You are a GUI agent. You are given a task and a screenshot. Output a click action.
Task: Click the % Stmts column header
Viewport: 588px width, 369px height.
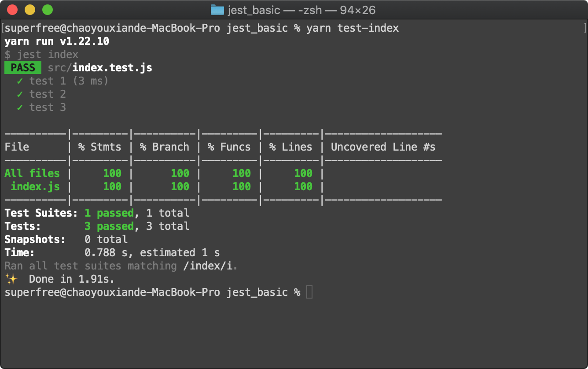click(99, 147)
